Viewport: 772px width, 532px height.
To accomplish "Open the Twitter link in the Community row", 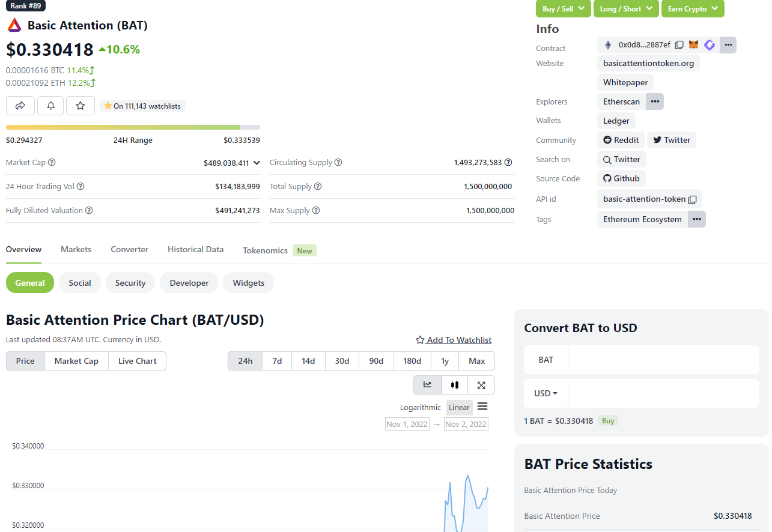I will click(672, 140).
